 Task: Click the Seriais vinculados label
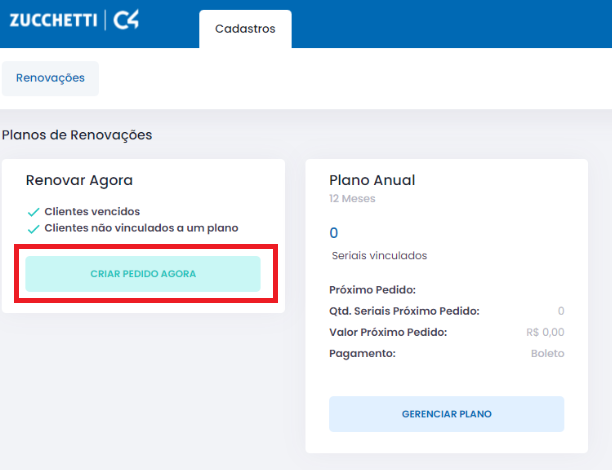click(379, 256)
